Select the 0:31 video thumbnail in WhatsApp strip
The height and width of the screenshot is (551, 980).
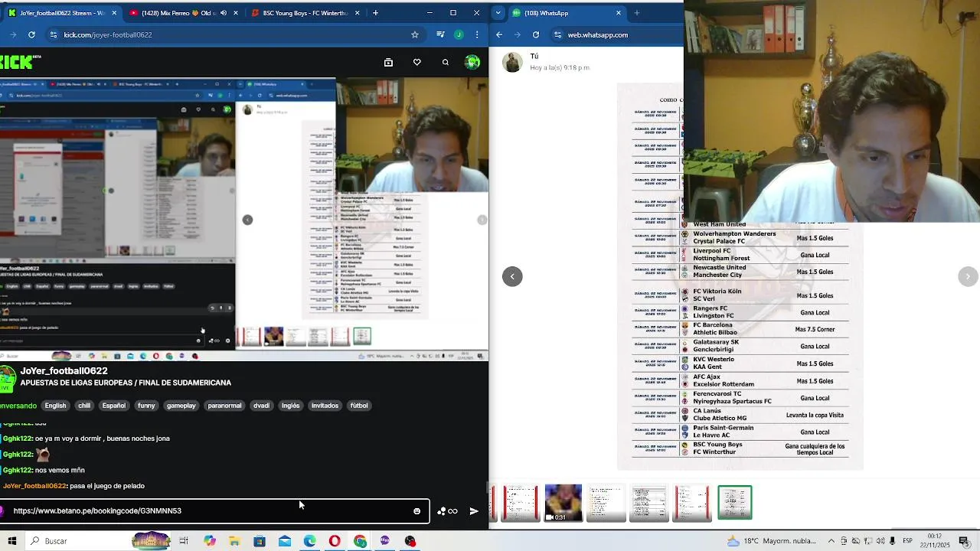(x=563, y=503)
